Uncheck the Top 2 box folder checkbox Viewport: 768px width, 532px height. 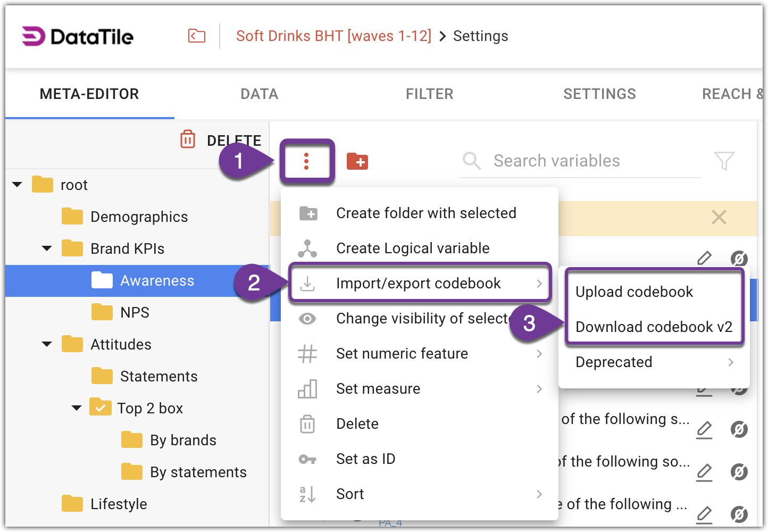pyautogui.click(x=101, y=408)
